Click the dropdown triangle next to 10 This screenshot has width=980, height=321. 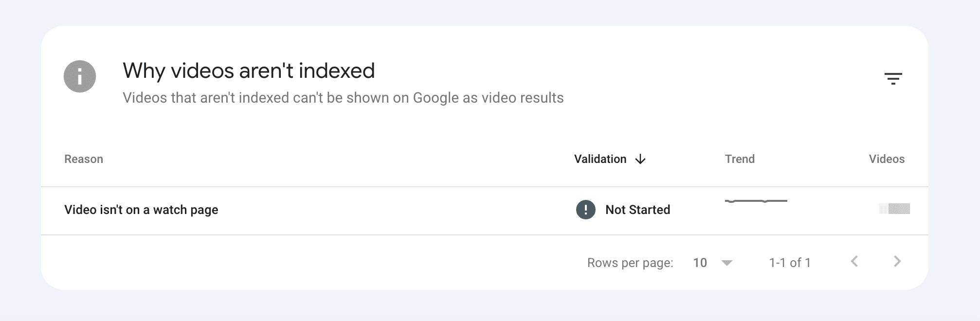point(727,263)
